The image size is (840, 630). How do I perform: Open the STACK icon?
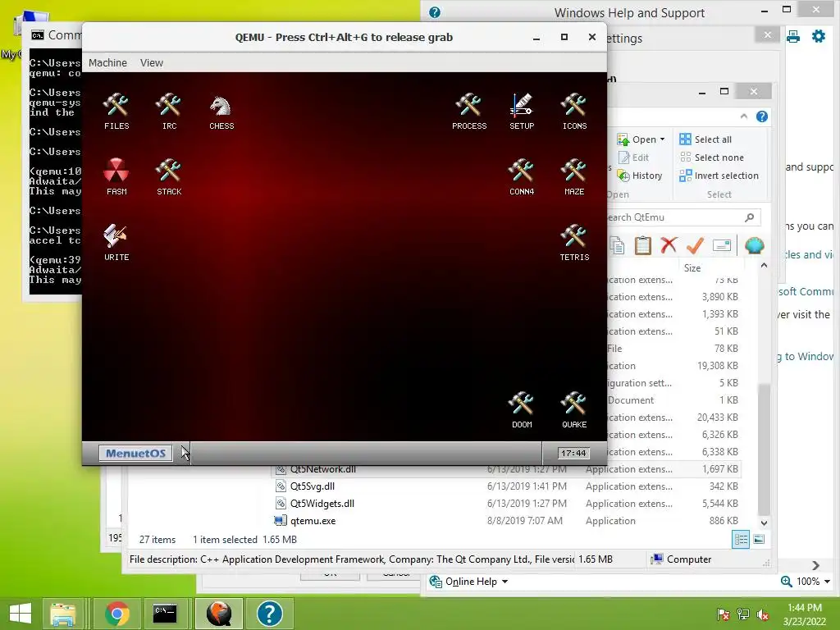pos(169,177)
